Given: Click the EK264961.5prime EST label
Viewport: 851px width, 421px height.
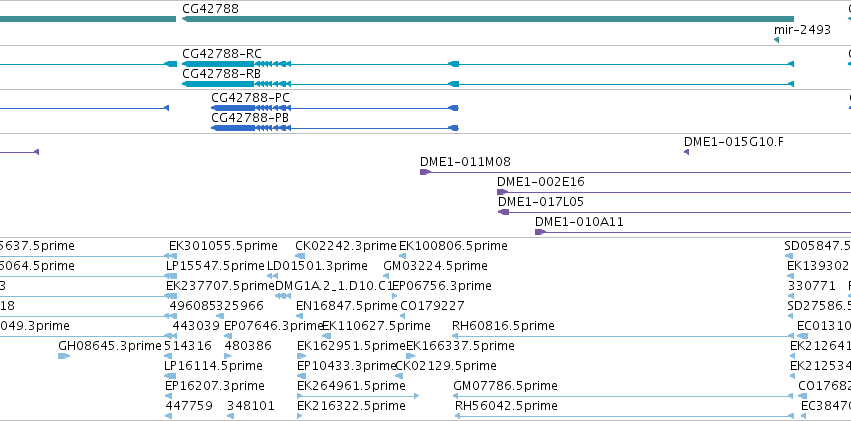Looking at the screenshot, I should (351, 386).
